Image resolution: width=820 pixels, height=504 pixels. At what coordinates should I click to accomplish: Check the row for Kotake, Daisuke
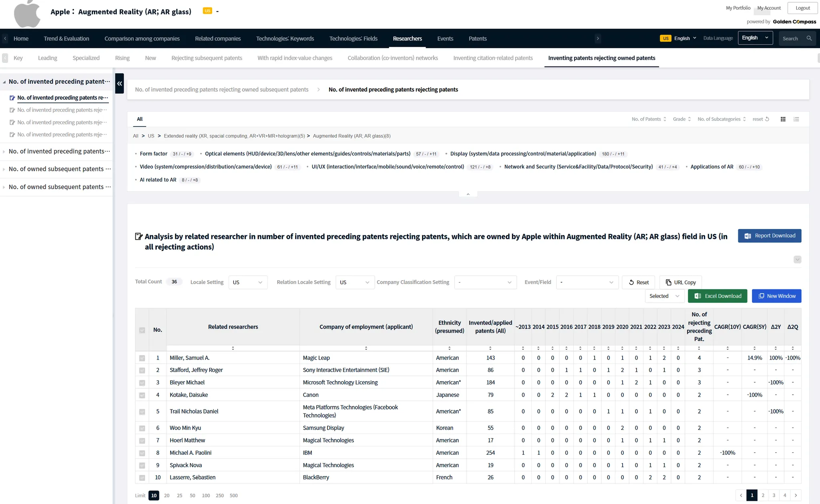142,395
